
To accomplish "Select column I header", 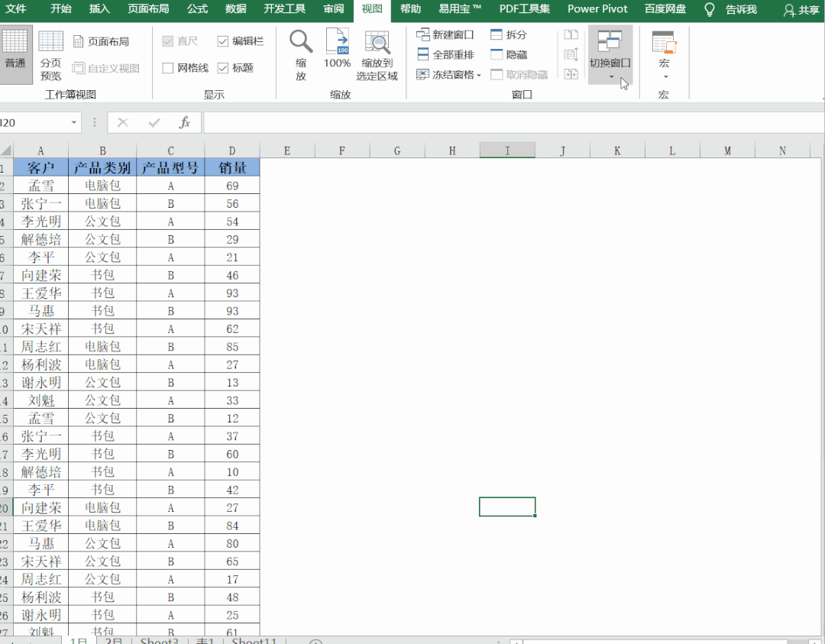I will coord(507,150).
